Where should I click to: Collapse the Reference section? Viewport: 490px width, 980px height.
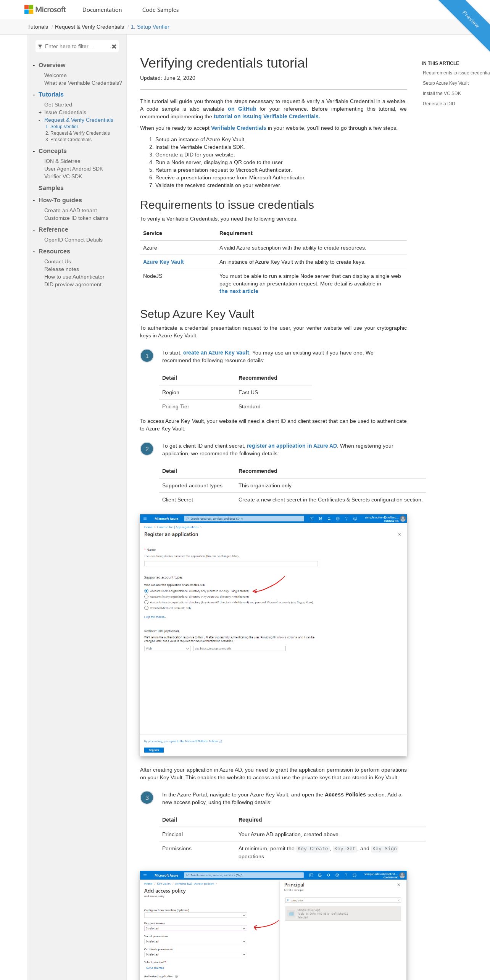coord(34,230)
